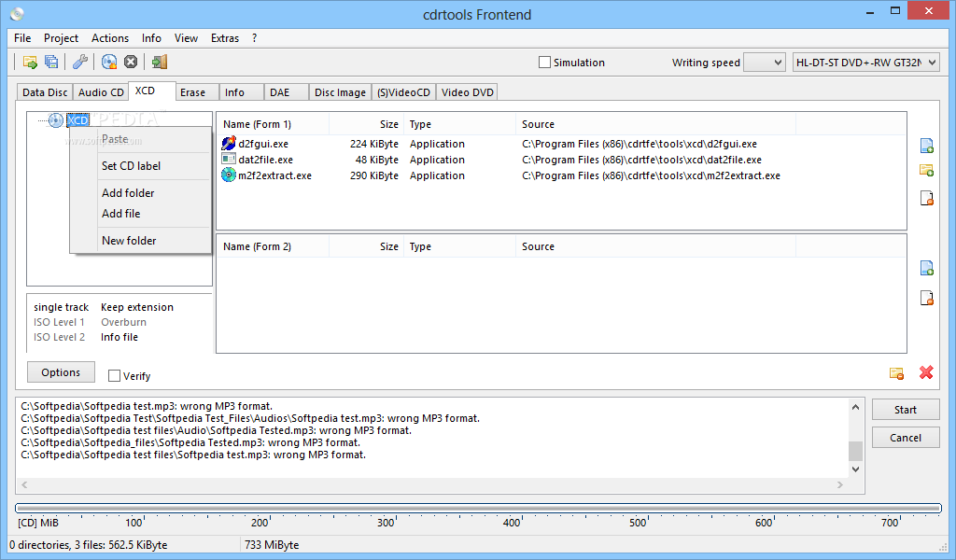Click the red X delete all icon
The height and width of the screenshot is (560, 956).
tap(926, 372)
